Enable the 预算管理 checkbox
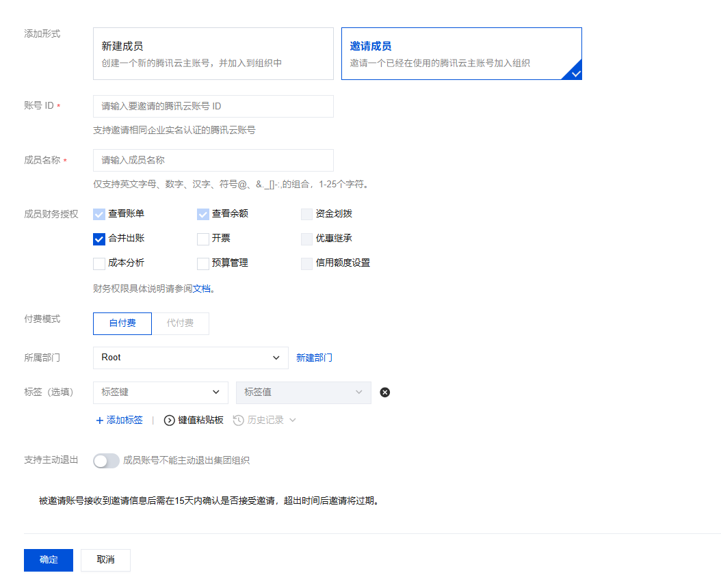The image size is (721, 588). 203,263
